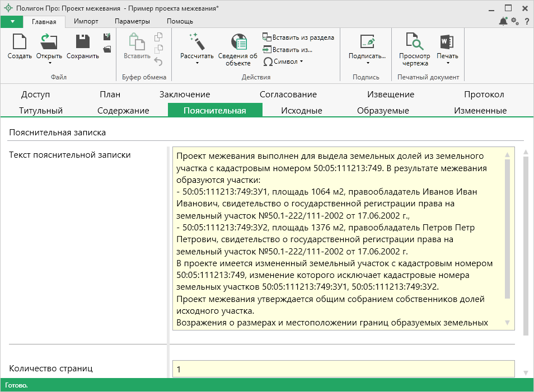This screenshot has width=534, height=392.
Task: Open the Параметры ribbon tab
Action: click(x=132, y=21)
